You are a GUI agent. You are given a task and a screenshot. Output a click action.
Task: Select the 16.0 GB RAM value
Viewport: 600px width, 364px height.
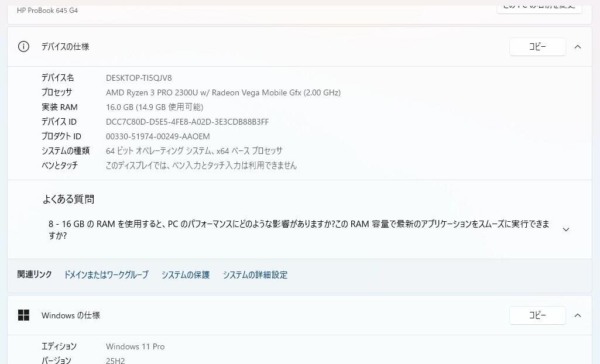point(155,107)
